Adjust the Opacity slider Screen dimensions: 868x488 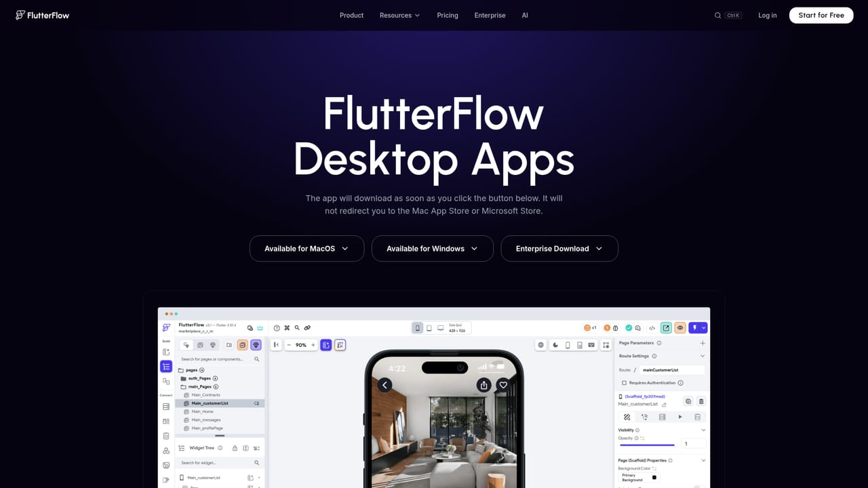[647, 445]
